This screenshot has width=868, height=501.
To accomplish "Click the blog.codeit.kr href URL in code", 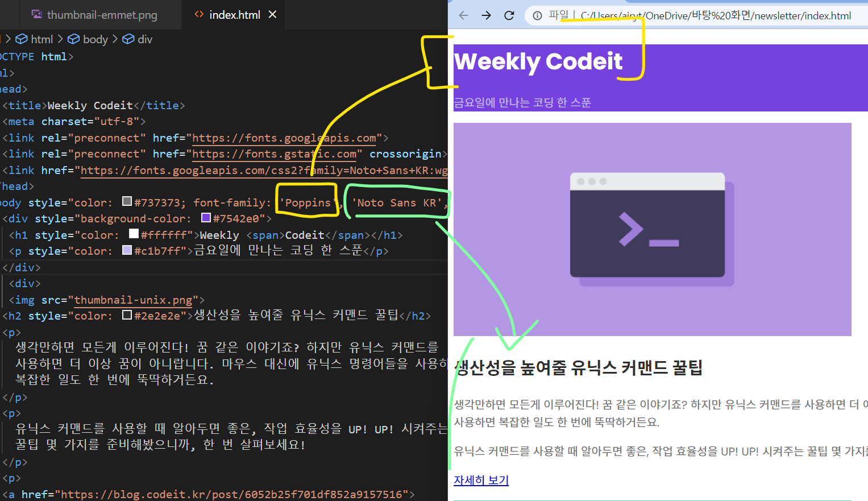I will pyautogui.click(x=235, y=494).
